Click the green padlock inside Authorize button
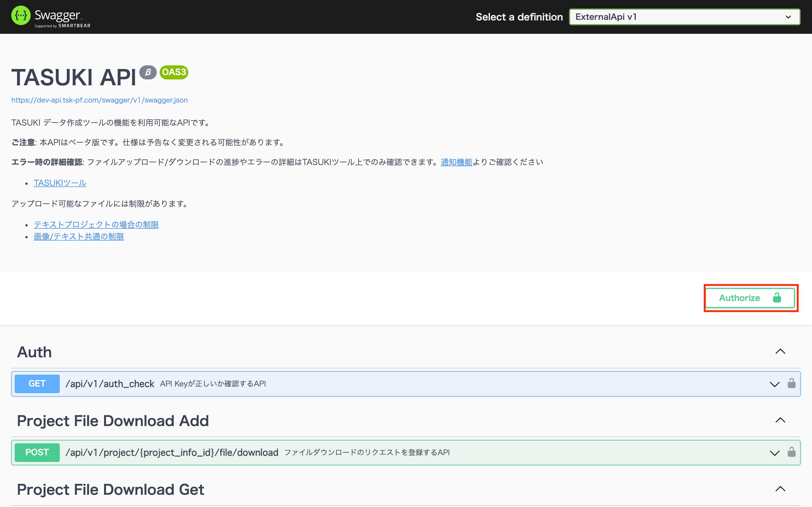The width and height of the screenshot is (812, 507). (777, 298)
